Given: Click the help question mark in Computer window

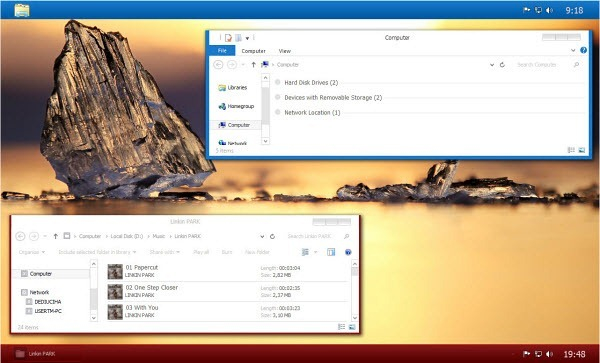Looking at the screenshot, I should (x=584, y=50).
